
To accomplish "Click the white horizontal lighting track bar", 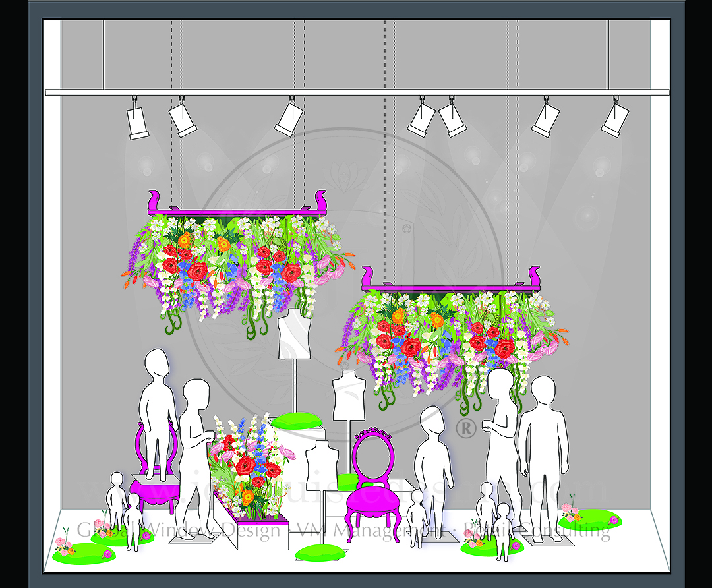I will (356, 92).
